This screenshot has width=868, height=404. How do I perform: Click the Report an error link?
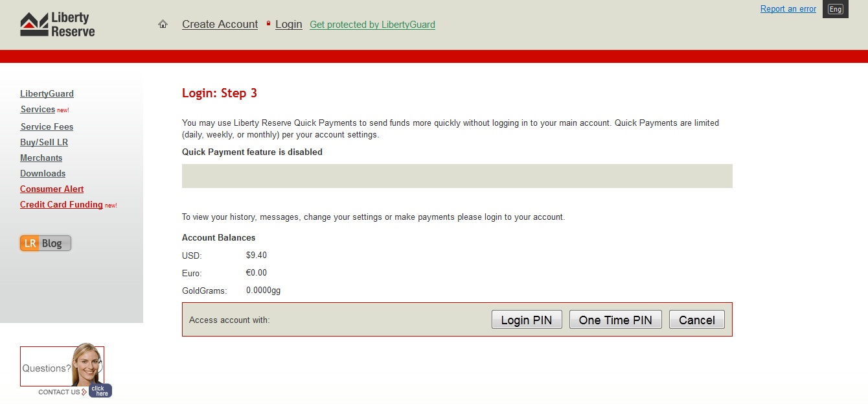pos(788,8)
